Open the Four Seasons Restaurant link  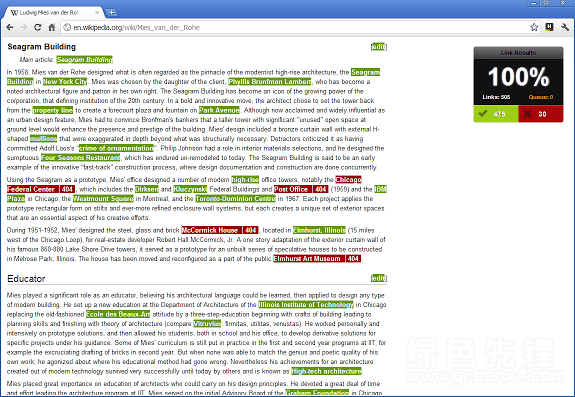(81, 158)
